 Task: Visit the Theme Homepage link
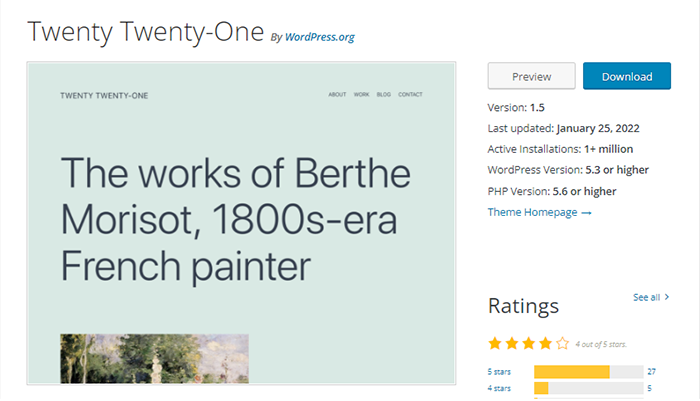click(x=539, y=212)
